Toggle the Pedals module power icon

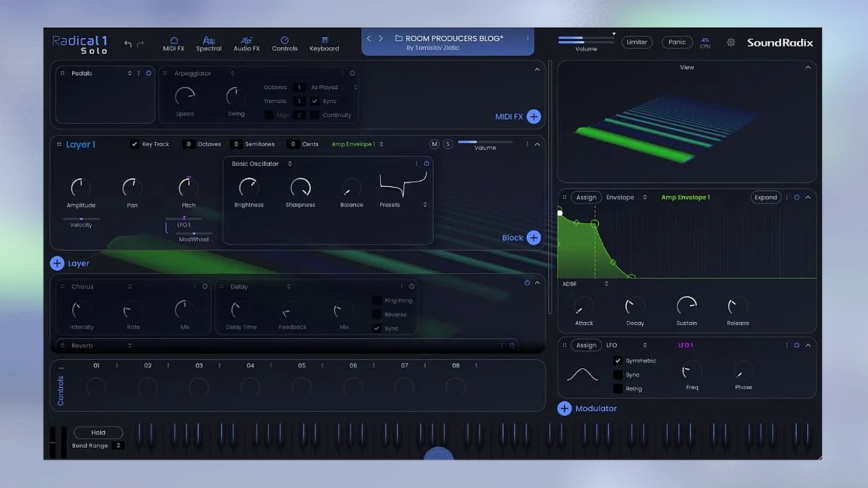coord(149,73)
